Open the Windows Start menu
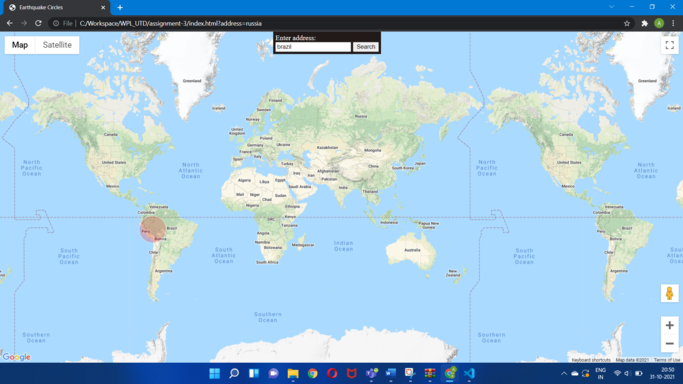The image size is (683, 384). (214, 373)
